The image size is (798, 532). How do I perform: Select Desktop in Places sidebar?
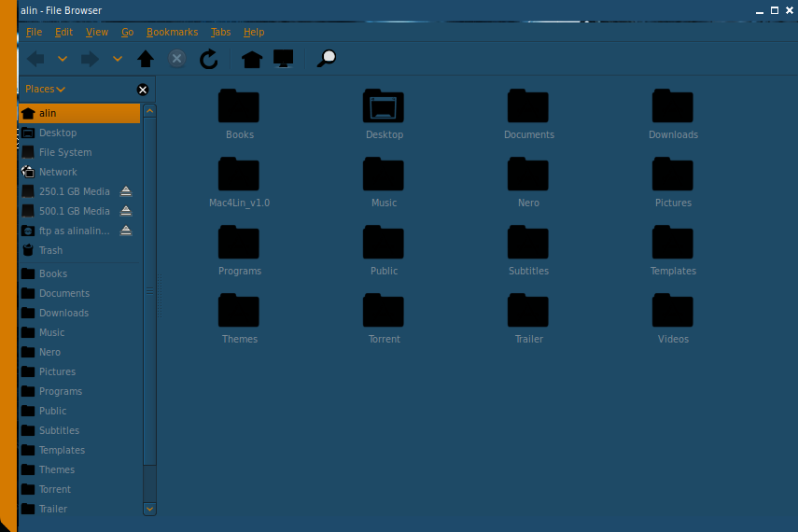click(x=79, y=133)
